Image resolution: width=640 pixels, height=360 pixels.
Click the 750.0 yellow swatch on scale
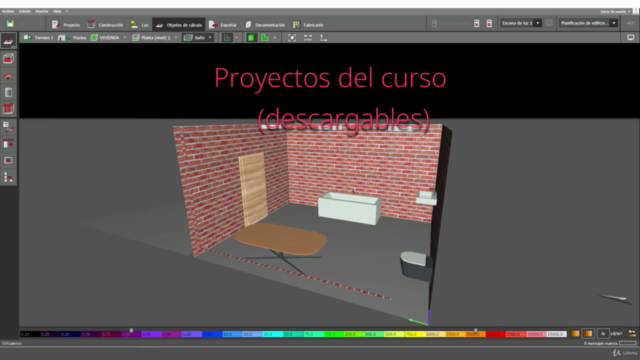pos(415,334)
